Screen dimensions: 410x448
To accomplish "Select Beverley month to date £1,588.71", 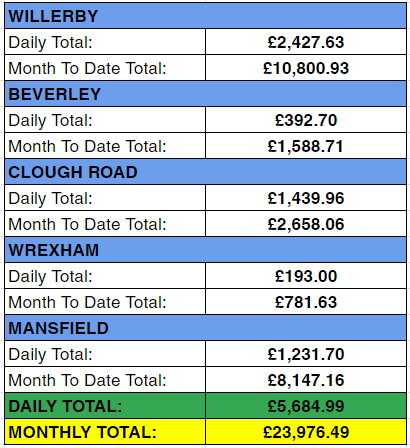I will (x=306, y=146).
